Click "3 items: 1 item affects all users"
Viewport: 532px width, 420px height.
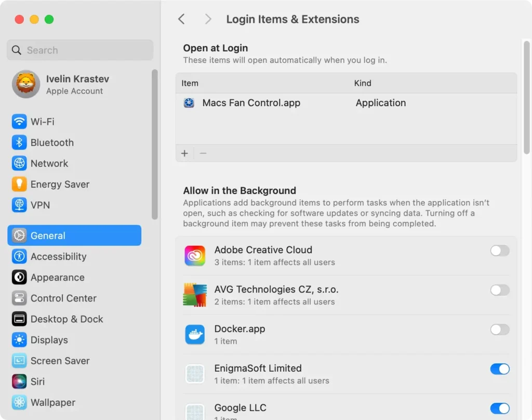click(x=274, y=262)
